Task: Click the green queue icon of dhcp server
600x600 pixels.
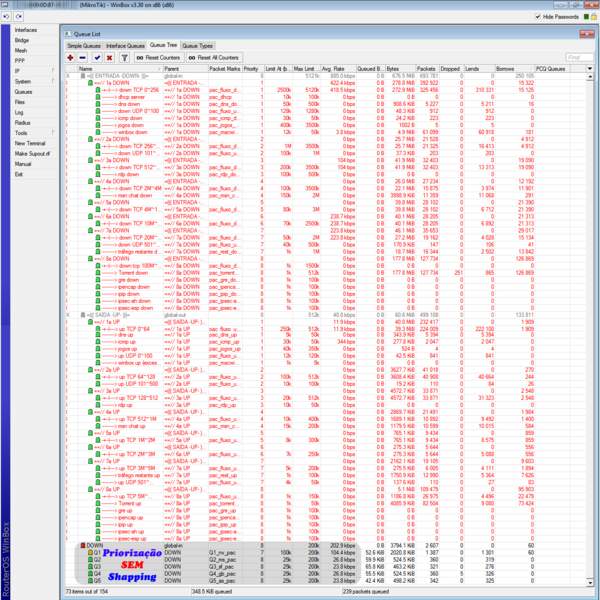Action: [x=98, y=97]
